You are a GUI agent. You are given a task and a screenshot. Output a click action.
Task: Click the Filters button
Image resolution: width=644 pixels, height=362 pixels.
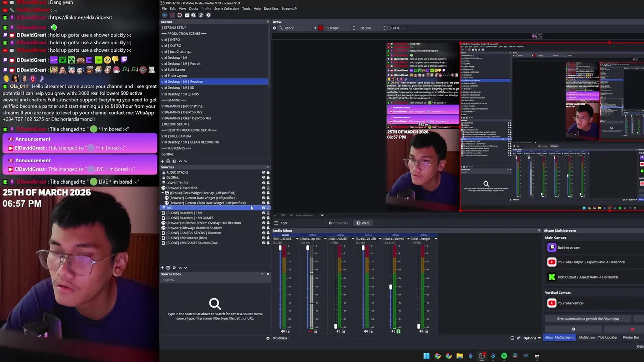pyautogui.click(x=363, y=223)
